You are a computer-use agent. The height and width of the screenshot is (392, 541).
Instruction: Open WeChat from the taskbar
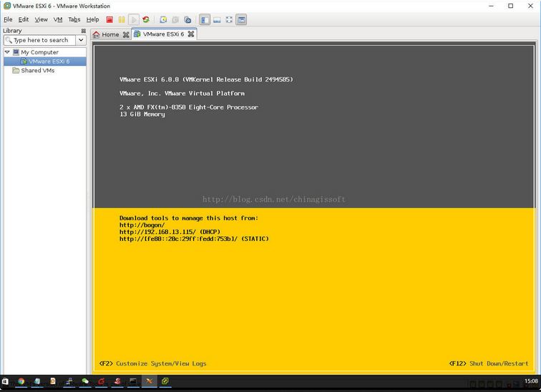click(x=85, y=381)
